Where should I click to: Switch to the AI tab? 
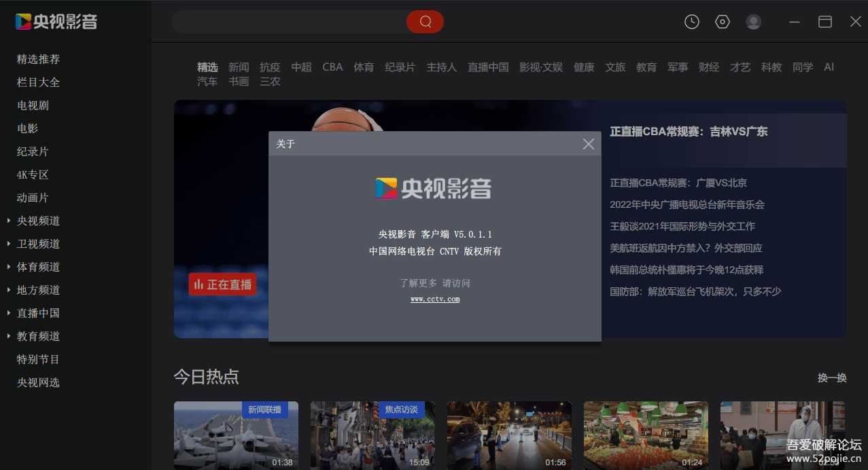click(x=829, y=67)
